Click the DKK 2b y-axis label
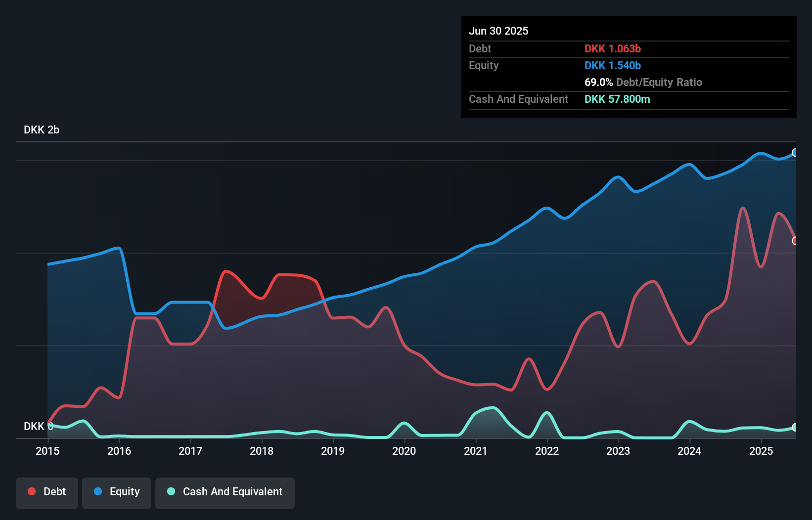This screenshot has height=520, width=812. pos(42,130)
